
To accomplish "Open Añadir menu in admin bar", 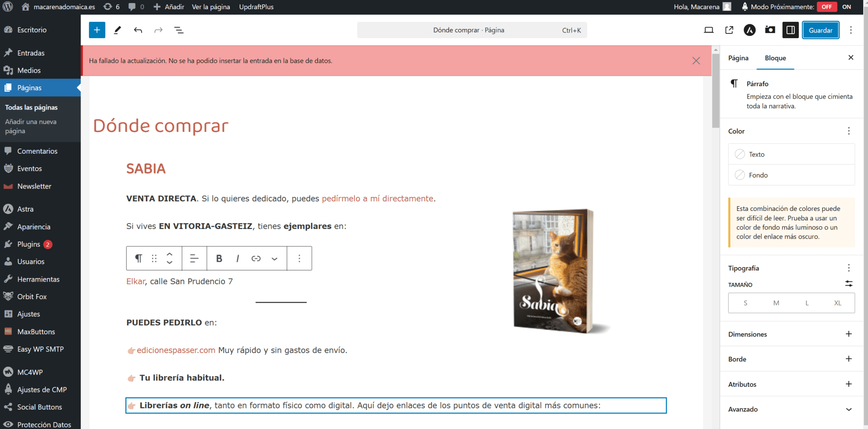I will 169,7.
